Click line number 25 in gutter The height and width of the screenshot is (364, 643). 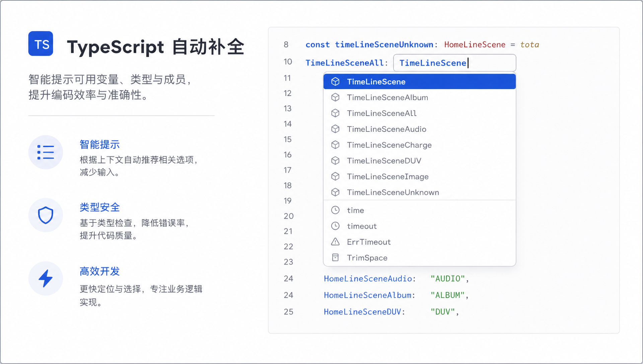[x=288, y=312]
